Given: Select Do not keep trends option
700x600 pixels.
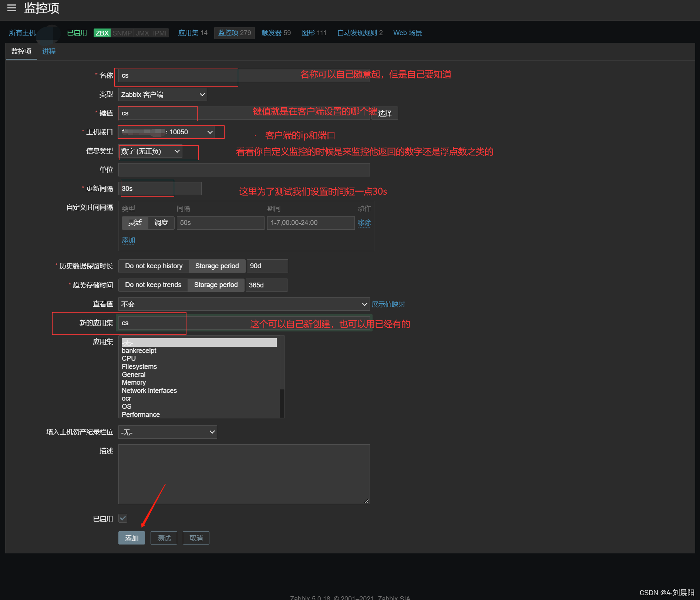Looking at the screenshot, I should coord(153,285).
